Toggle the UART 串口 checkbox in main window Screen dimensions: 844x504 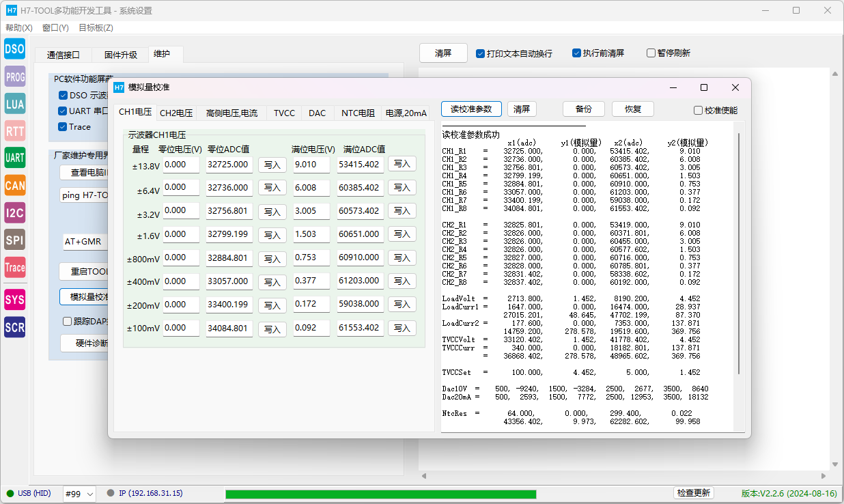pos(64,111)
